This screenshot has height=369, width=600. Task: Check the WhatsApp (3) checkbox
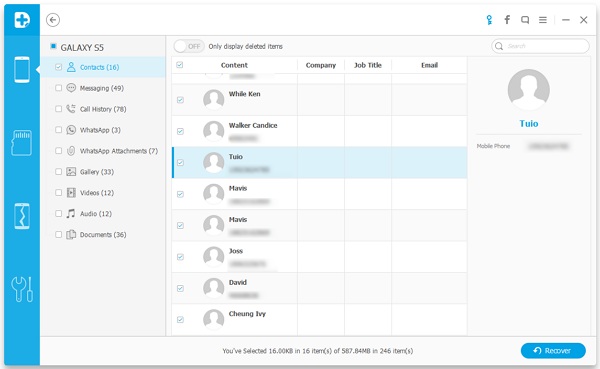click(58, 130)
